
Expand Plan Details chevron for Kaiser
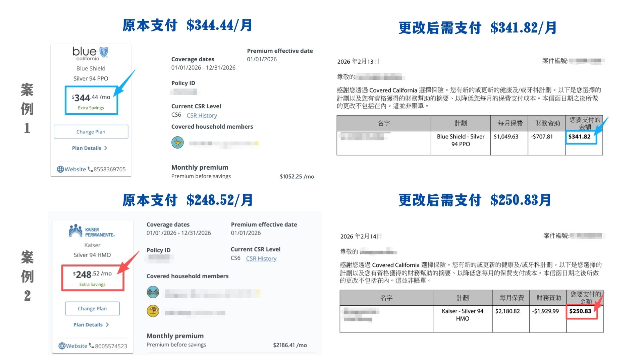(x=107, y=325)
